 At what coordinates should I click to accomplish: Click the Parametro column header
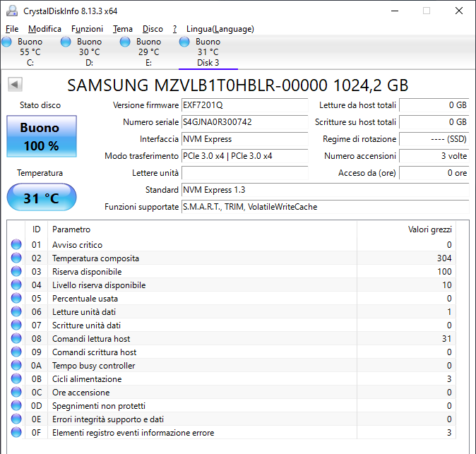click(202, 229)
